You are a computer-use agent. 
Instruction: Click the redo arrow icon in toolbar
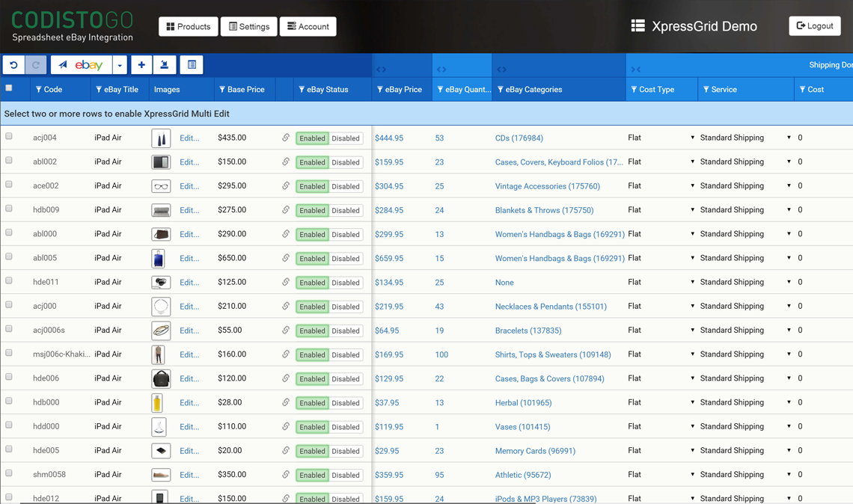[35, 65]
